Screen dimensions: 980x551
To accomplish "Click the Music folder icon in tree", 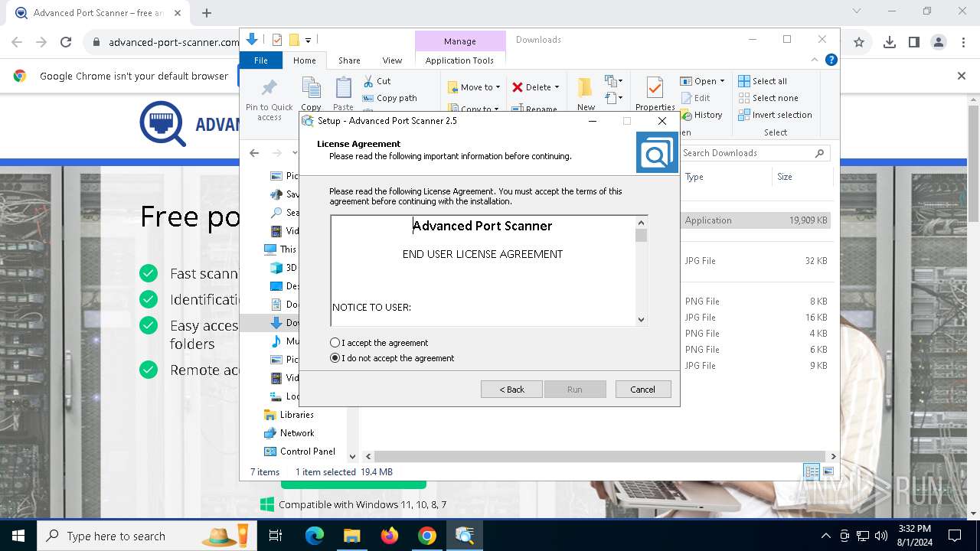I will (x=276, y=341).
